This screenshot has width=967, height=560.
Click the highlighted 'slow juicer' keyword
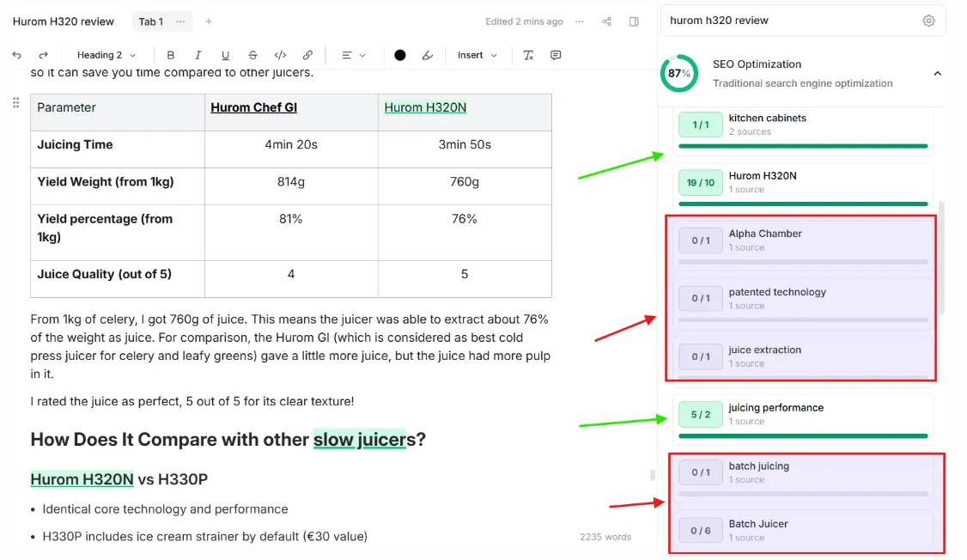tap(360, 440)
